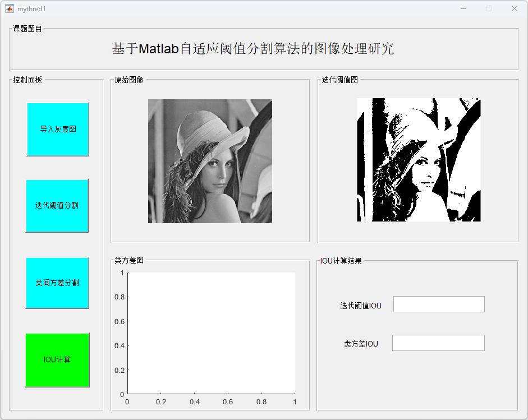This screenshot has height=420, width=528.
Task: Run the 迭代阈值分割 button
Action: 57,206
